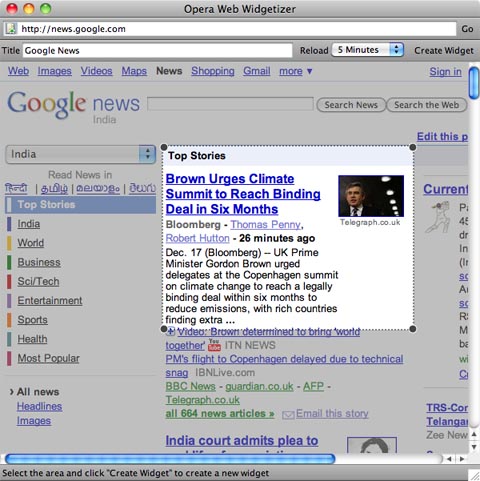Click the Thomas Penny author link

266,225
